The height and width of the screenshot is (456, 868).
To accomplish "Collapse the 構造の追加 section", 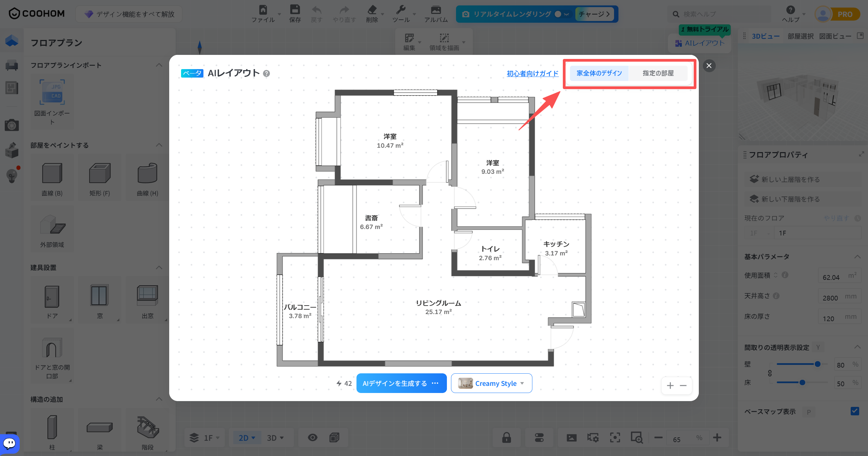I will [x=159, y=399].
